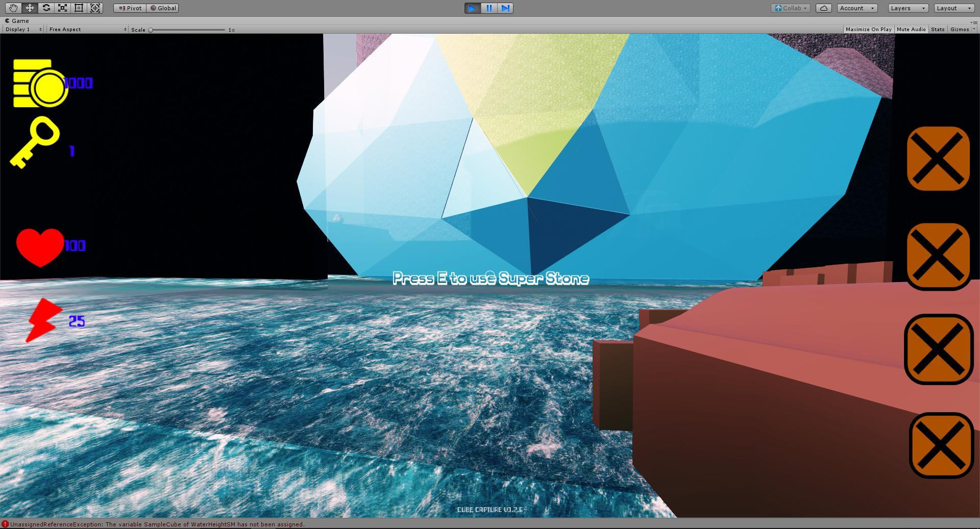The image size is (980, 529).
Task: Click the third orange X inventory slot
Action: (939, 349)
